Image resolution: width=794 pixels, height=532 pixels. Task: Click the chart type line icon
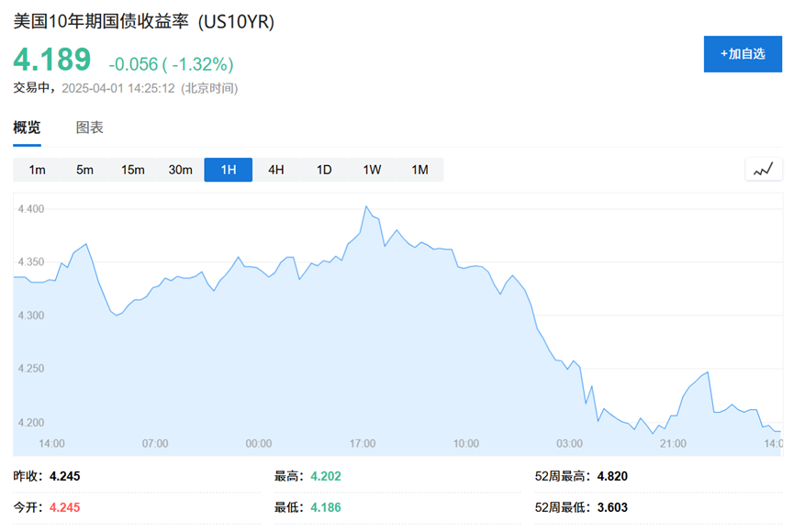pyautogui.click(x=764, y=169)
